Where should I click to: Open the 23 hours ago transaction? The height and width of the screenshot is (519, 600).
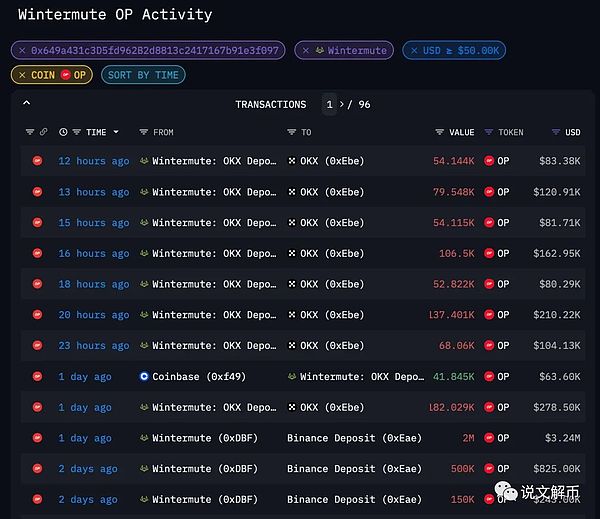click(x=93, y=346)
